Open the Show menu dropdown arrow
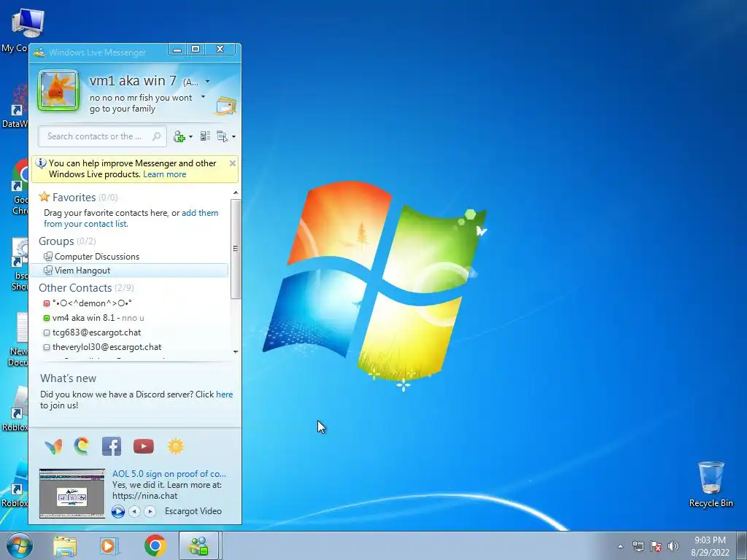The width and height of the screenshot is (747, 560). coord(233,137)
